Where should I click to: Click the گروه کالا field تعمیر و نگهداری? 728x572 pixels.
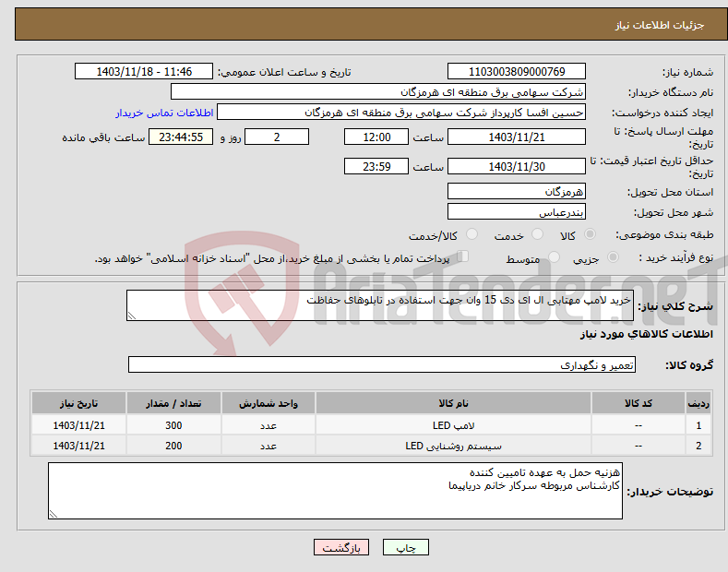point(382,365)
